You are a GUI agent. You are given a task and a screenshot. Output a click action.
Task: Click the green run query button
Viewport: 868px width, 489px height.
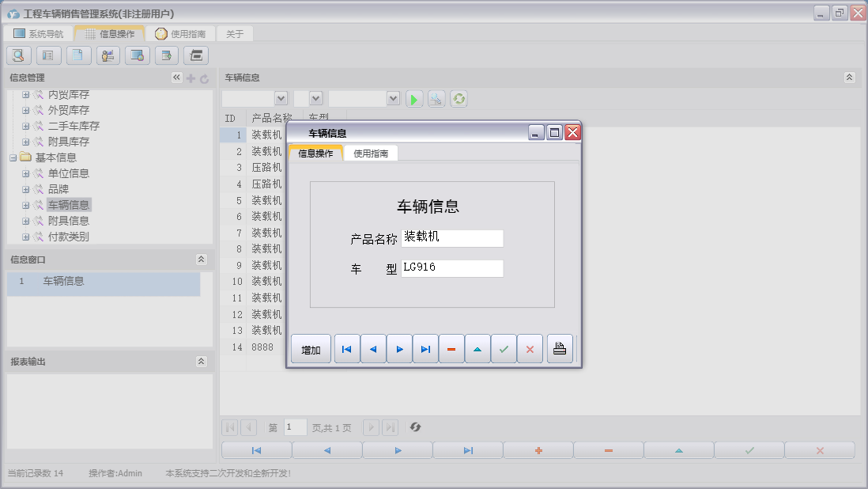tap(414, 99)
